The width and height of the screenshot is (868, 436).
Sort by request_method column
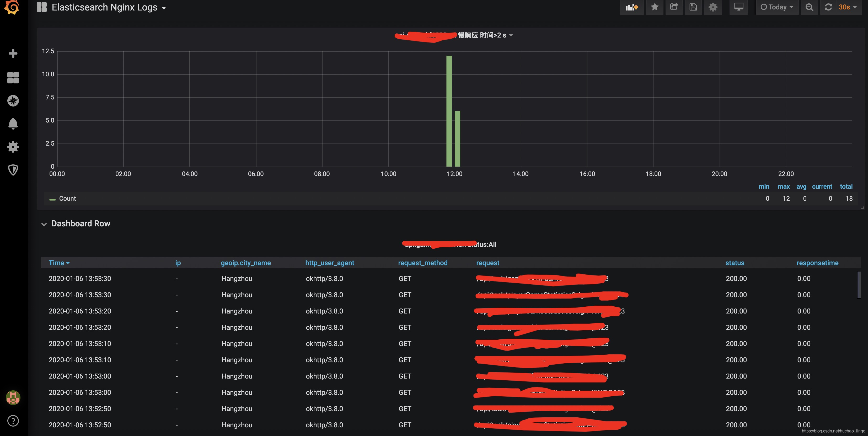click(x=422, y=263)
